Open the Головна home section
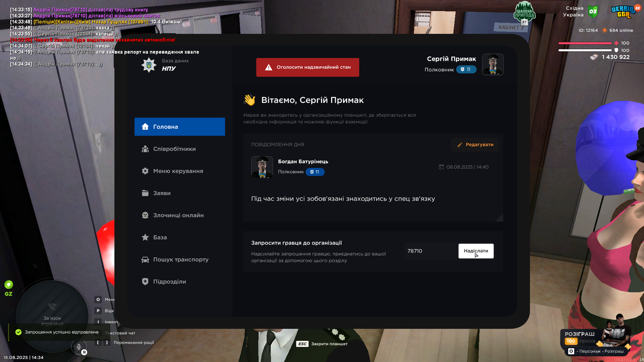Image resolution: width=644 pixels, height=362 pixels. tap(180, 127)
